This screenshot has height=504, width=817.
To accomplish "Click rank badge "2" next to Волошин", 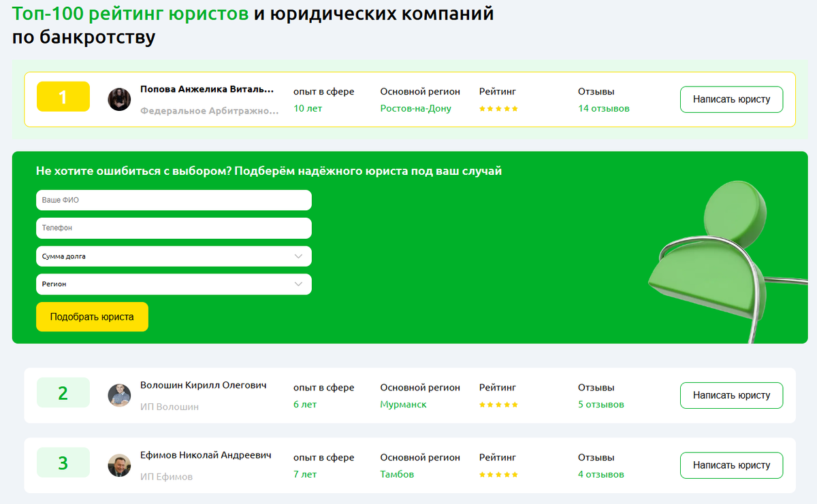I will [63, 393].
